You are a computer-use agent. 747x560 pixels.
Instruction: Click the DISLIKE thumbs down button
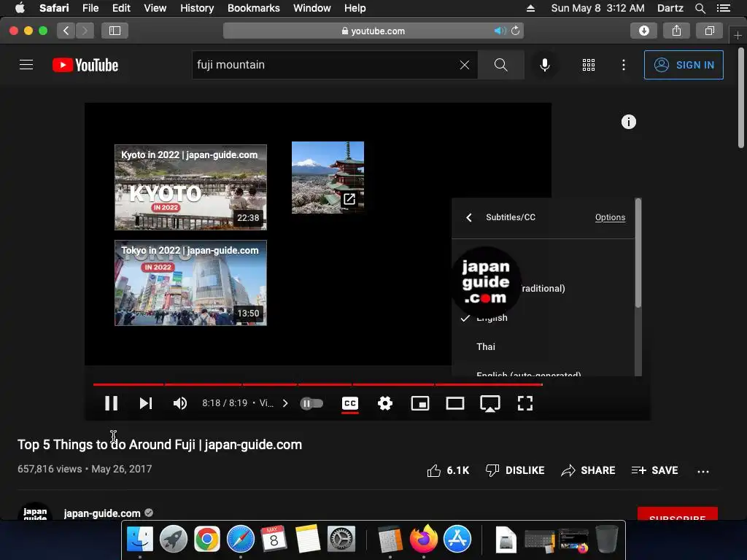click(514, 470)
